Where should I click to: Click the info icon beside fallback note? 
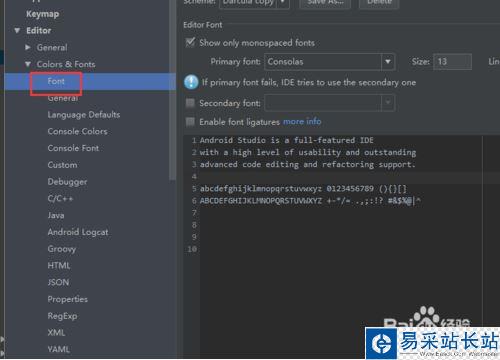coord(191,82)
